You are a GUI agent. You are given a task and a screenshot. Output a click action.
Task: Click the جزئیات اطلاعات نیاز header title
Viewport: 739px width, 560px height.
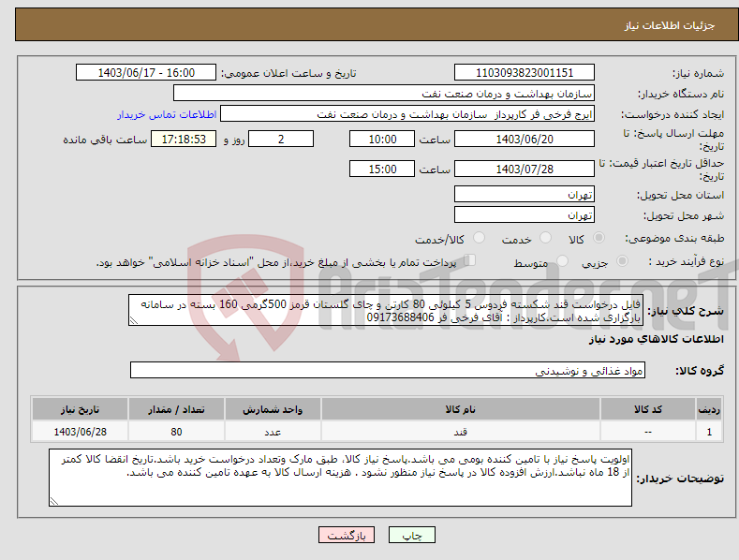(670, 25)
